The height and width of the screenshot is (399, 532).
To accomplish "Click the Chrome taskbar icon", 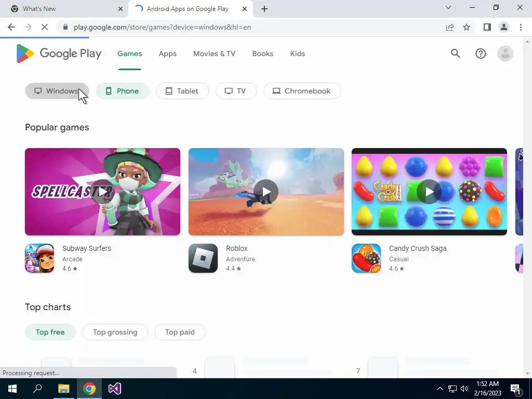I will pos(89,389).
